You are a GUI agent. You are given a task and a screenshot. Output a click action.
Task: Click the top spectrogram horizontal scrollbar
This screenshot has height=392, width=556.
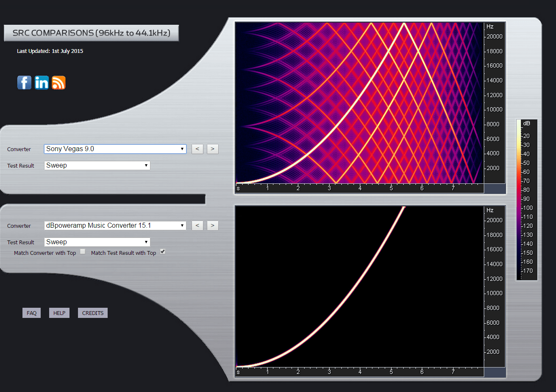click(x=360, y=189)
